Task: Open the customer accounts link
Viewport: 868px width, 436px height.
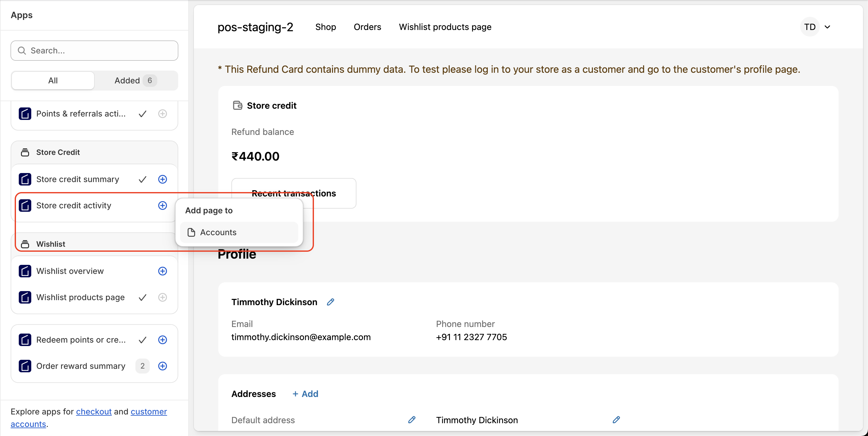Action: click(x=149, y=411)
